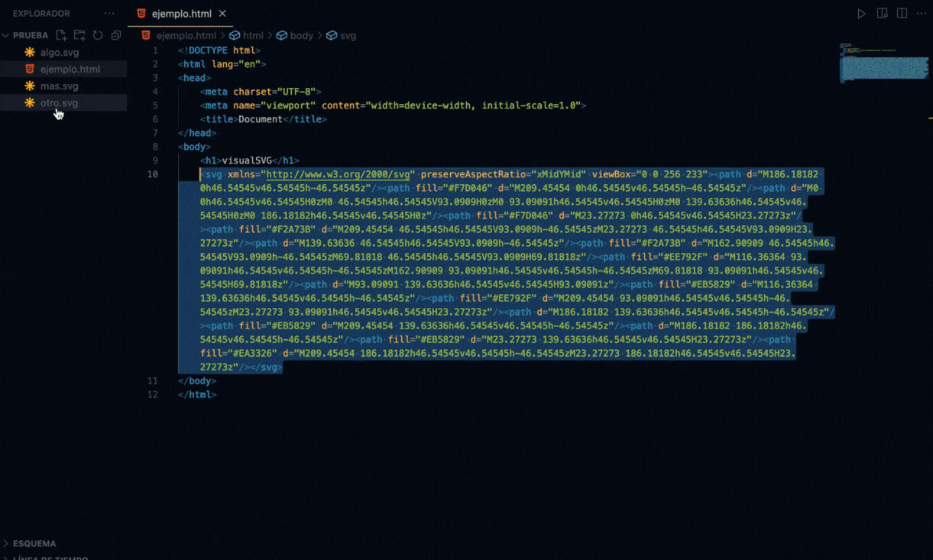Click the viewBox="0 0 256 233" attribute
The width and height of the screenshot is (933, 560).
tap(650, 174)
